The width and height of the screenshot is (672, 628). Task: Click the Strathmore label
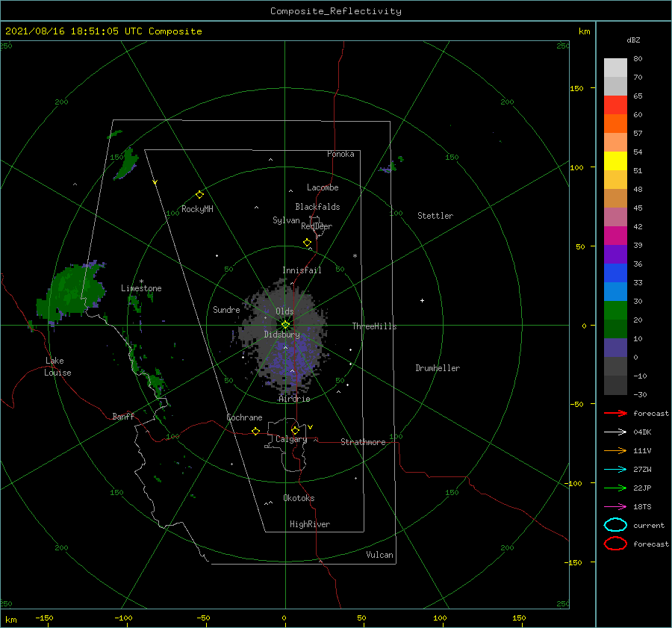point(363,442)
